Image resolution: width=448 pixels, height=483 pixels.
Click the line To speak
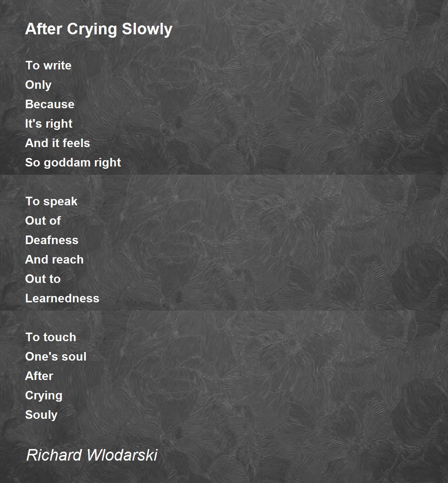[x=51, y=202]
